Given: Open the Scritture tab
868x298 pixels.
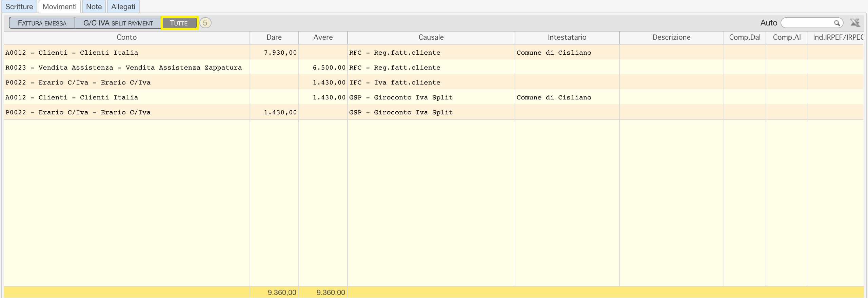Looking at the screenshot, I should (x=19, y=7).
